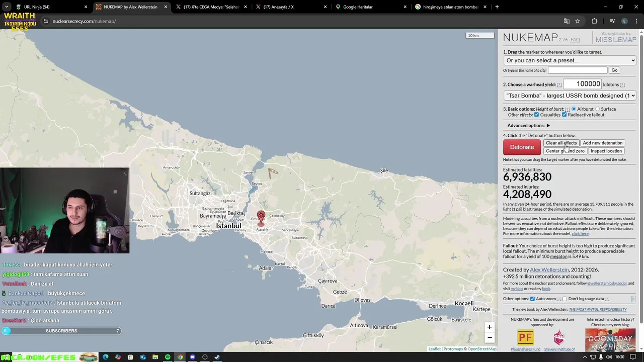This screenshot has height=362, width=644.
Task: Click the browser address bar URL
Action: (84, 21)
